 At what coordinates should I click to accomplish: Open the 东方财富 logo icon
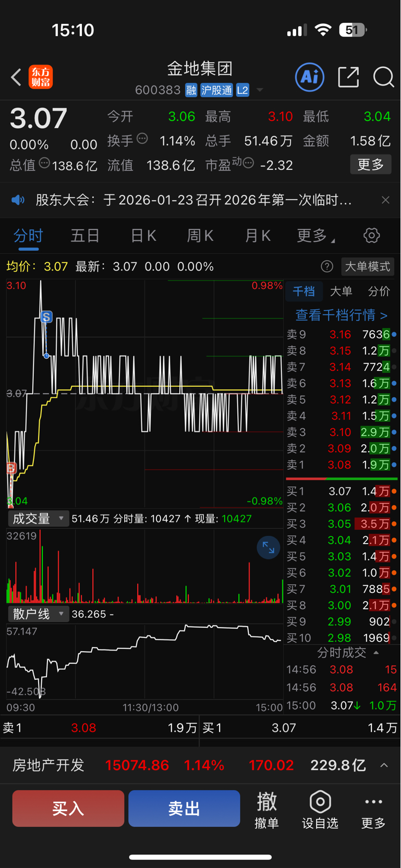(41, 77)
